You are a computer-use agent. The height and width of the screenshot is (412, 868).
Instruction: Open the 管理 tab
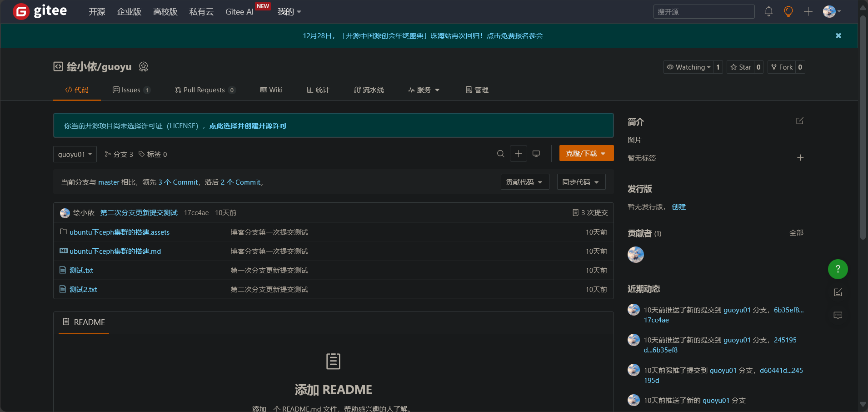(477, 90)
